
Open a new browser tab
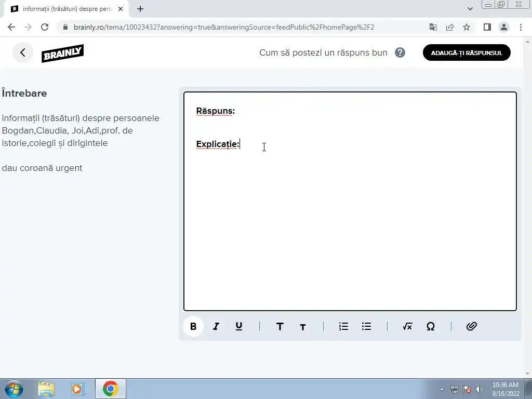[140, 9]
